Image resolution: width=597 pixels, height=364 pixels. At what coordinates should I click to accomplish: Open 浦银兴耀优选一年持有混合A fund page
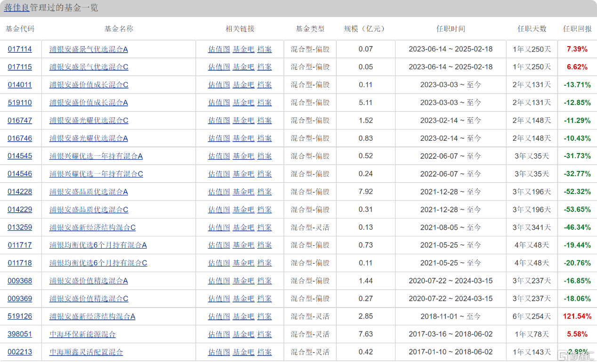pos(96,156)
